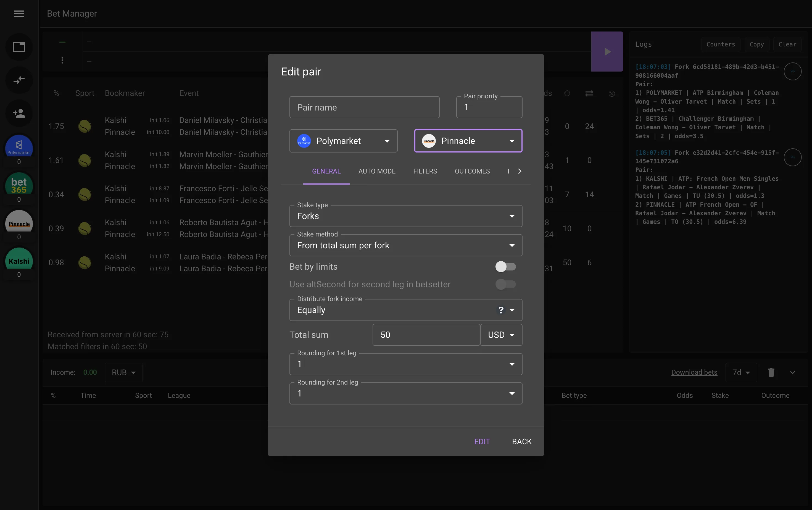The image size is (812, 510).
Task: Open the USD currency dropdown
Action: point(501,335)
